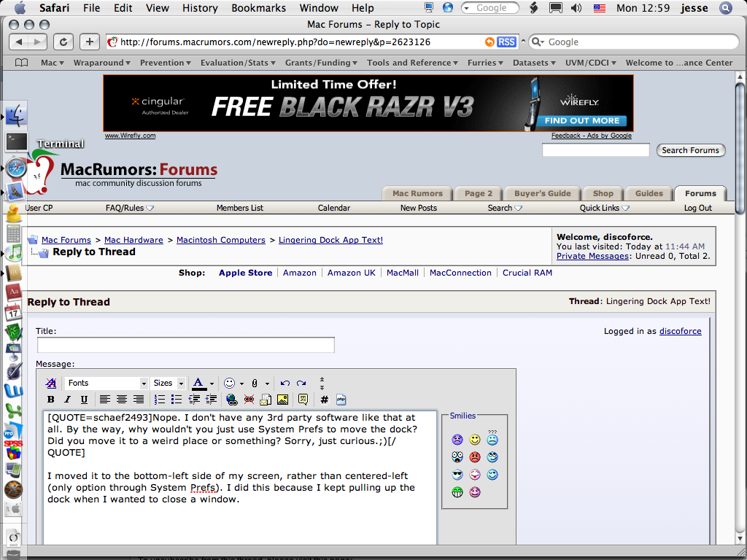
Task: Expand the FAQ/Rules menu
Action: (130, 208)
